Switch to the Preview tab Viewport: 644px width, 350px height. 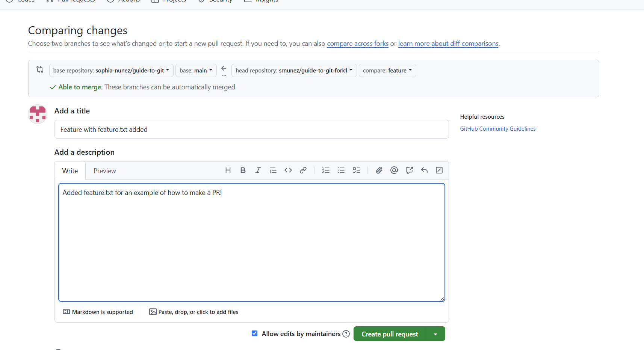(104, 170)
